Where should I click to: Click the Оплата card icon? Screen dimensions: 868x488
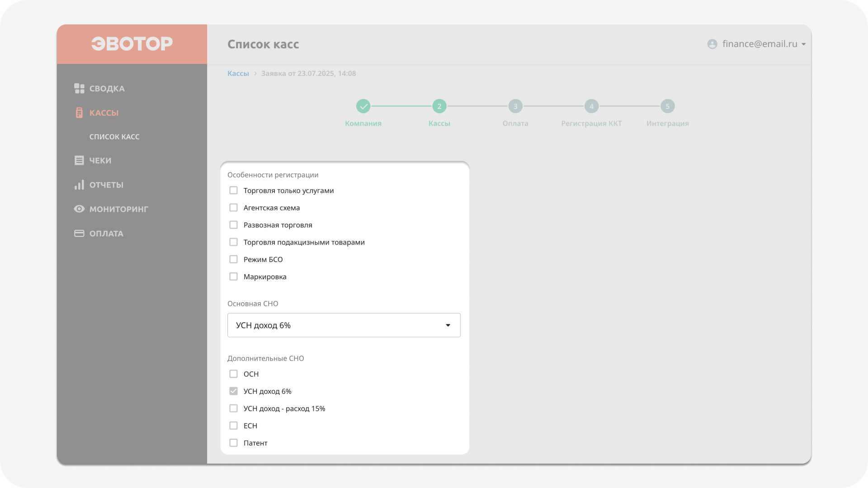[79, 234]
